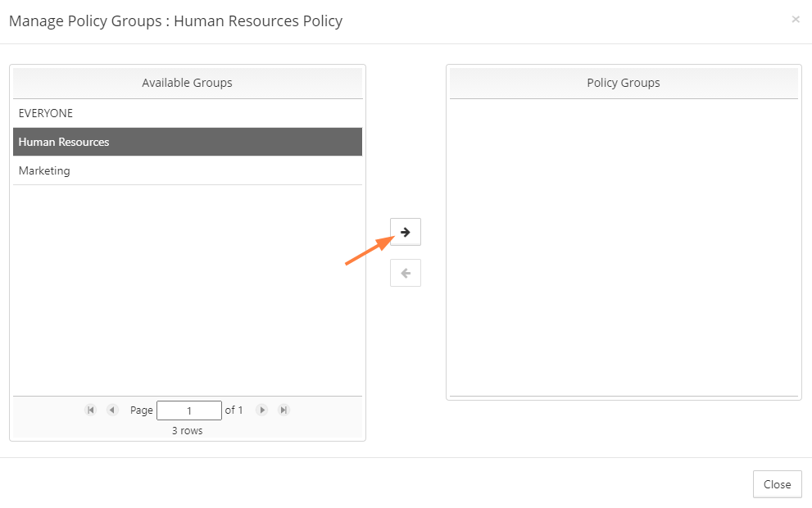Select the Human Resources group row

coord(188,142)
